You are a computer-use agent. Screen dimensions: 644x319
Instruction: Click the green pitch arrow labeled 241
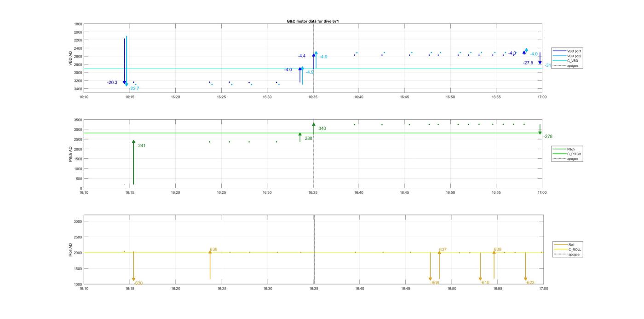point(133,162)
